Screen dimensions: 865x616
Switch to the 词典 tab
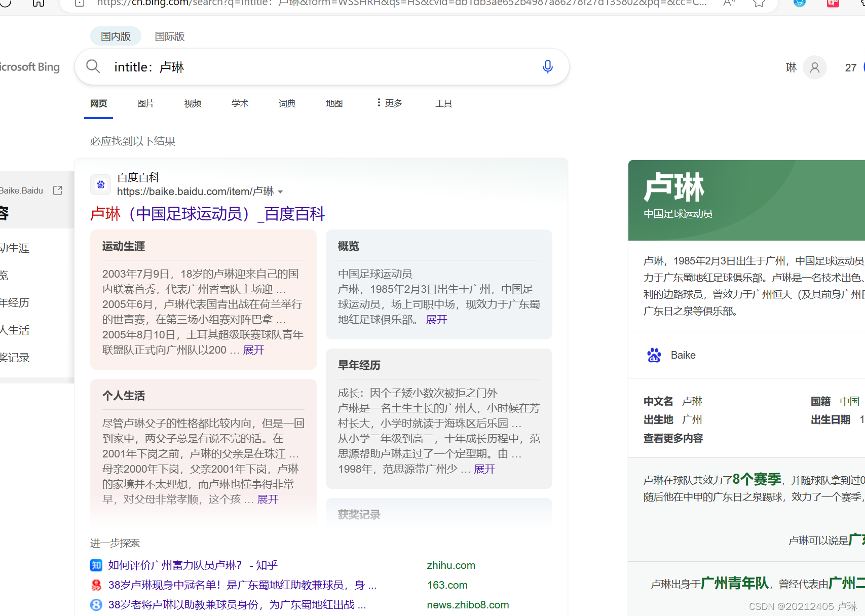[x=287, y=103]
